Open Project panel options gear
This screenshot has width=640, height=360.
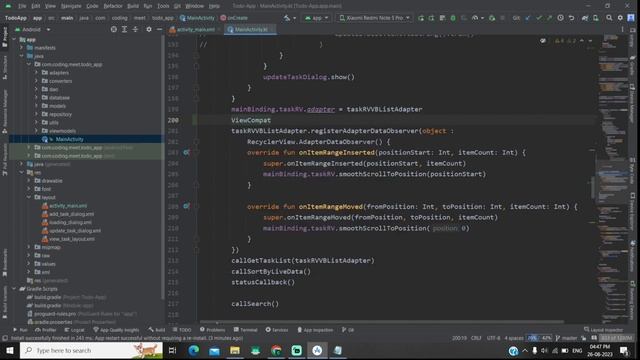(149, 29)
